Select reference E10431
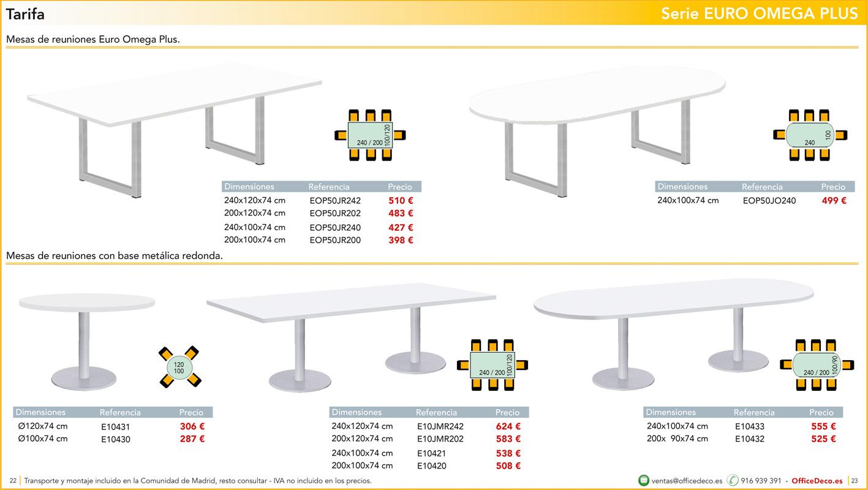The height and width of the screenshot is (490, 868). pyautogui.click(x=116, y=428)
